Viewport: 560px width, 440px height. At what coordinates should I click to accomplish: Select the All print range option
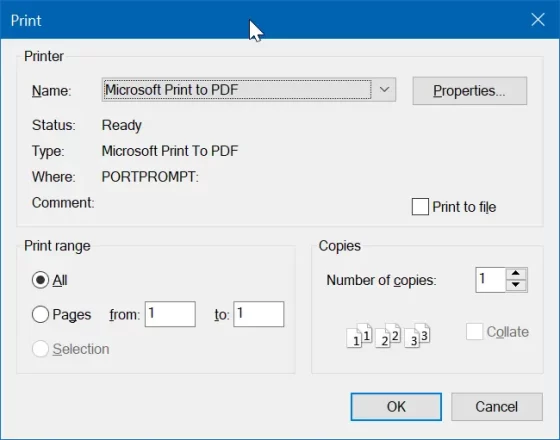click(40, 280)
